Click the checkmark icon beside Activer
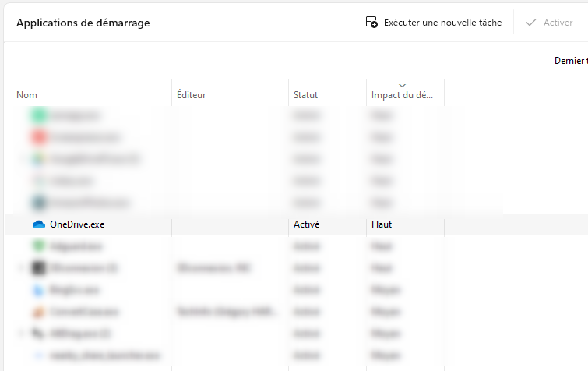This screenshot has width=588, height=371. (x=531, y=23)
